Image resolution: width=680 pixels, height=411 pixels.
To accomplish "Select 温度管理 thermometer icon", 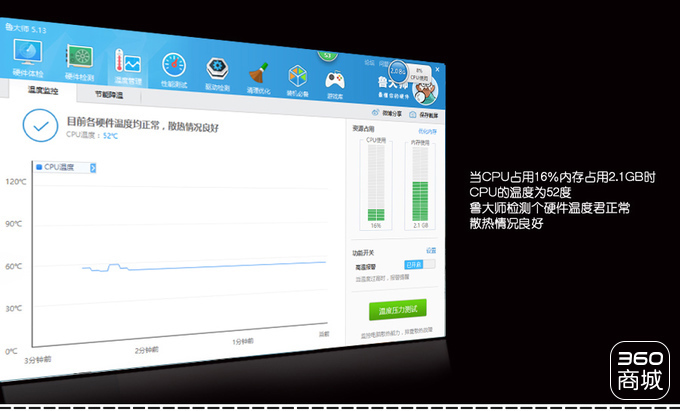I will coord(128,61).
